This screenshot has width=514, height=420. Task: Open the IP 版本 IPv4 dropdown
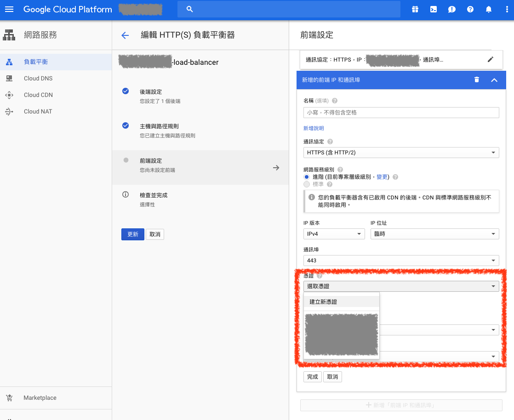pos(334,234)
